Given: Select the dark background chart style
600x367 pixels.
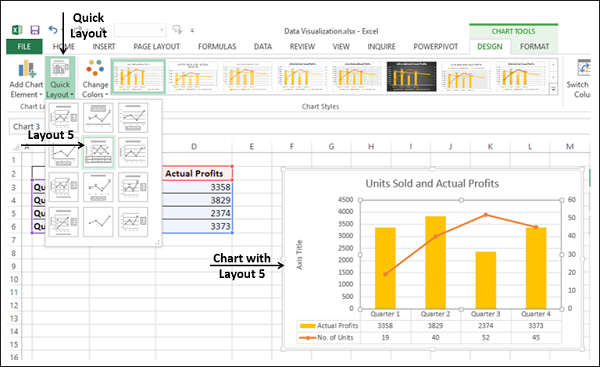Looking at the screenshot, I should pyautogui.click(x=411, y=76).
